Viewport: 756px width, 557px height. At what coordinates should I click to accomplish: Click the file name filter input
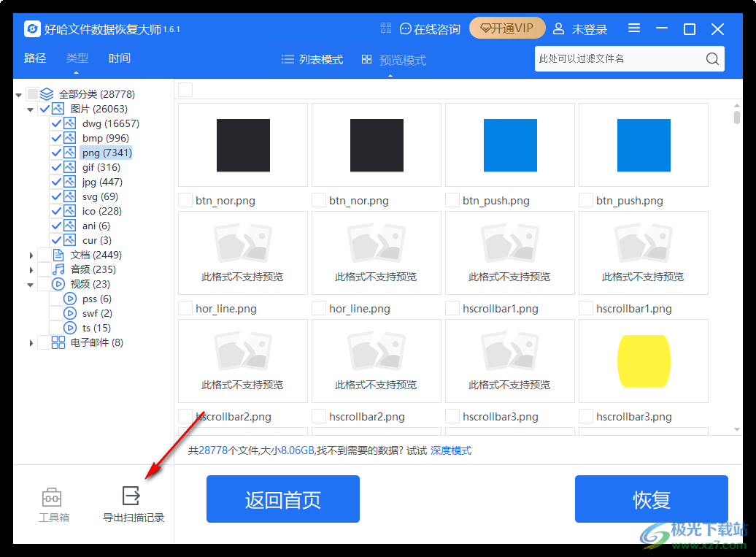click(620, 59)
